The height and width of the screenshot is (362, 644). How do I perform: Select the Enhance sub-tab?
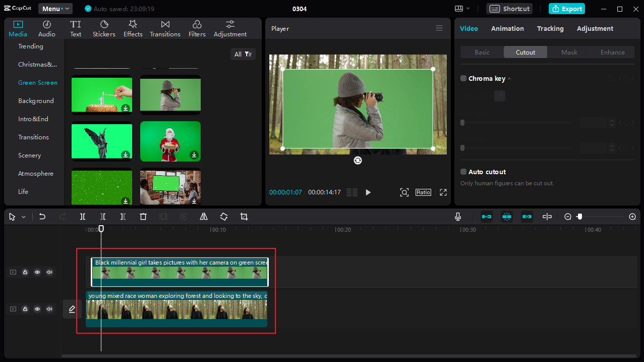click(x=613, y=52)
